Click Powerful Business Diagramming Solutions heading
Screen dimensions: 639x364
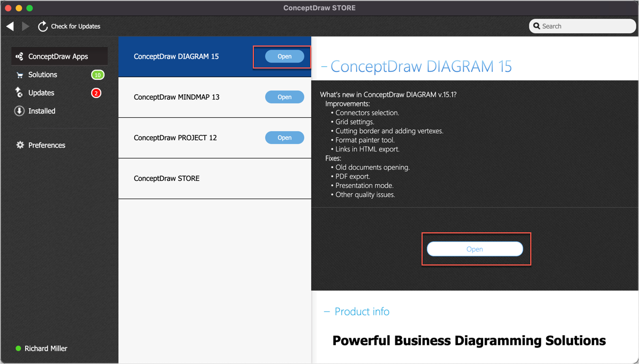[469, 340]
